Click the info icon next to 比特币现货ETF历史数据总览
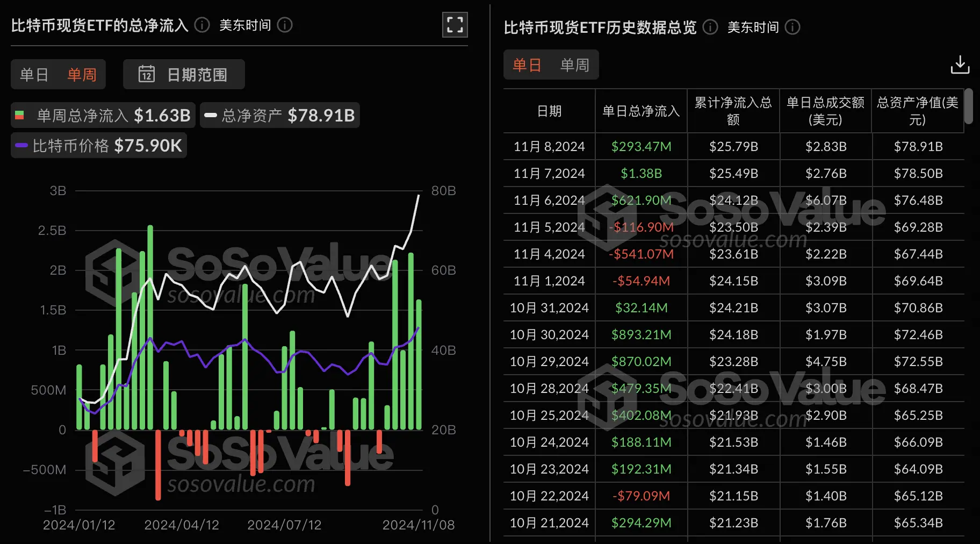This screenshot has height=544, width=980. click(x=709, y=27)
